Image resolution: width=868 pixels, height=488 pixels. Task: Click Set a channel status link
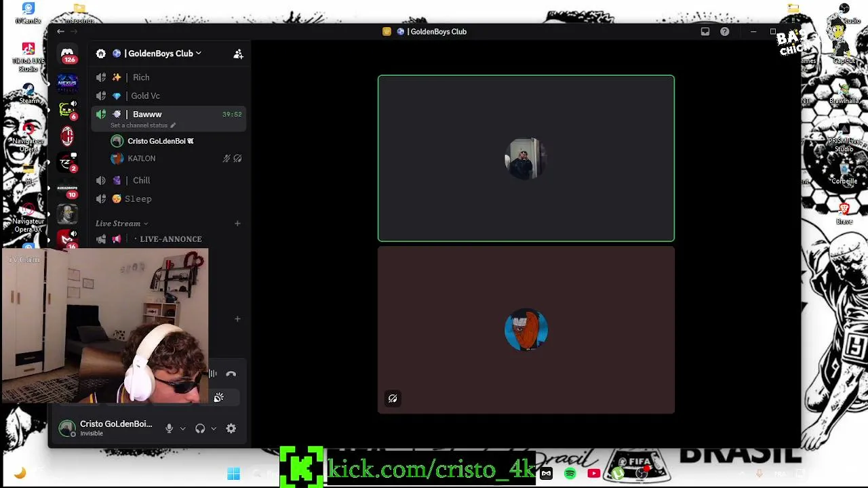[x=139, y=125]
